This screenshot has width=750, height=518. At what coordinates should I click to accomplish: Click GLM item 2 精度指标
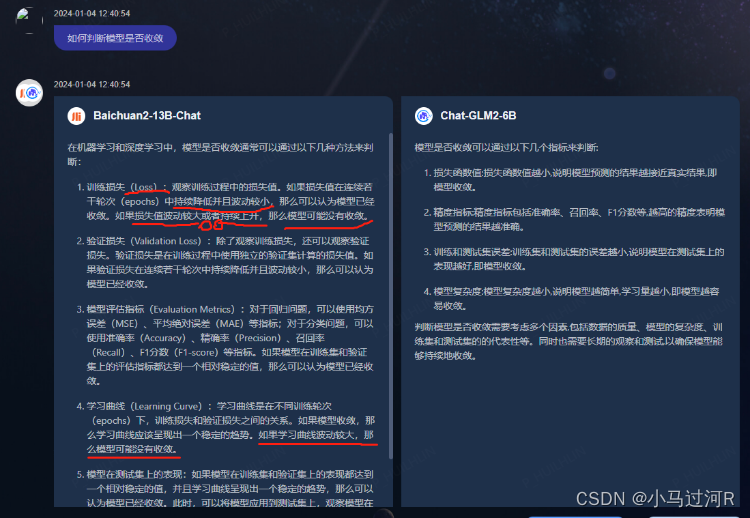[x=574, y=219]
